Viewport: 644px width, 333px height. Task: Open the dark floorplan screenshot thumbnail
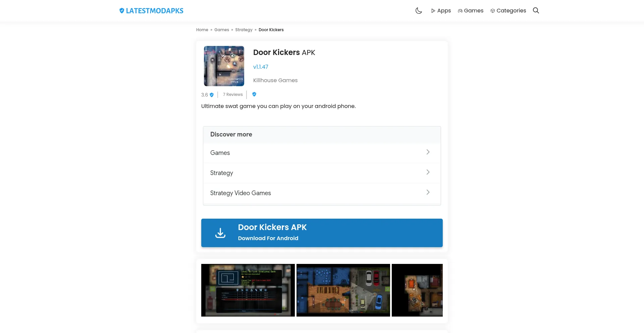[x=417, y=290]
